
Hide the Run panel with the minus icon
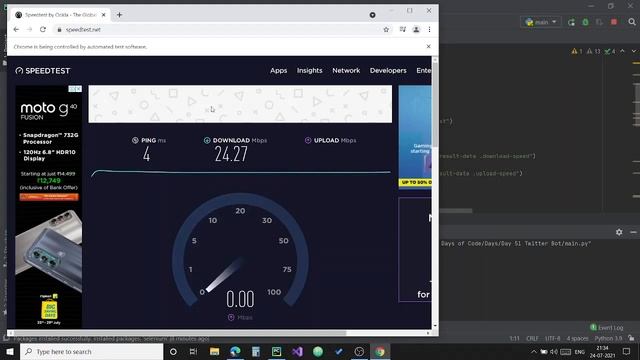point(633,232)
